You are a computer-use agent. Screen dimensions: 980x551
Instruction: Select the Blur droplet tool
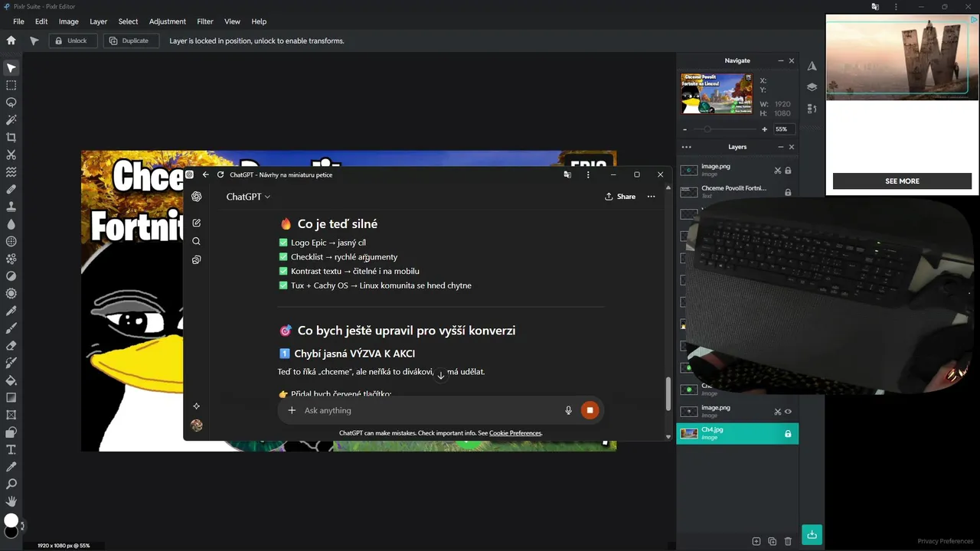11,224
